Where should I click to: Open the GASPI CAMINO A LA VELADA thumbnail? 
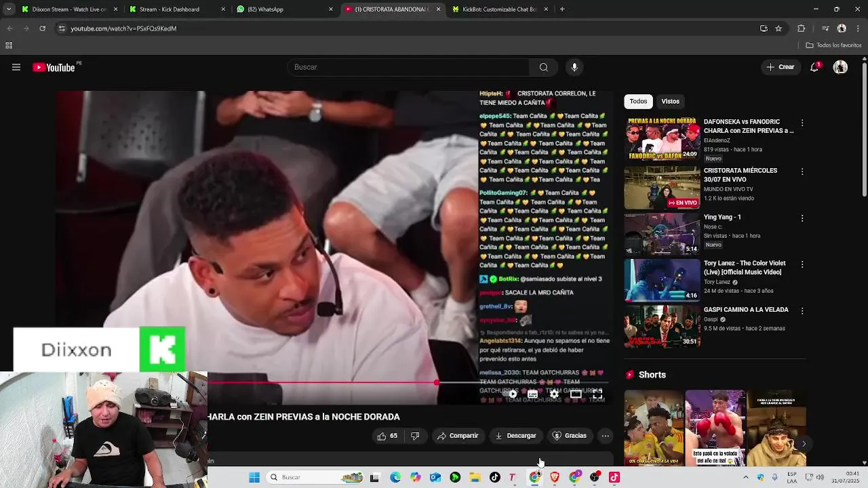tap(662, 326)
